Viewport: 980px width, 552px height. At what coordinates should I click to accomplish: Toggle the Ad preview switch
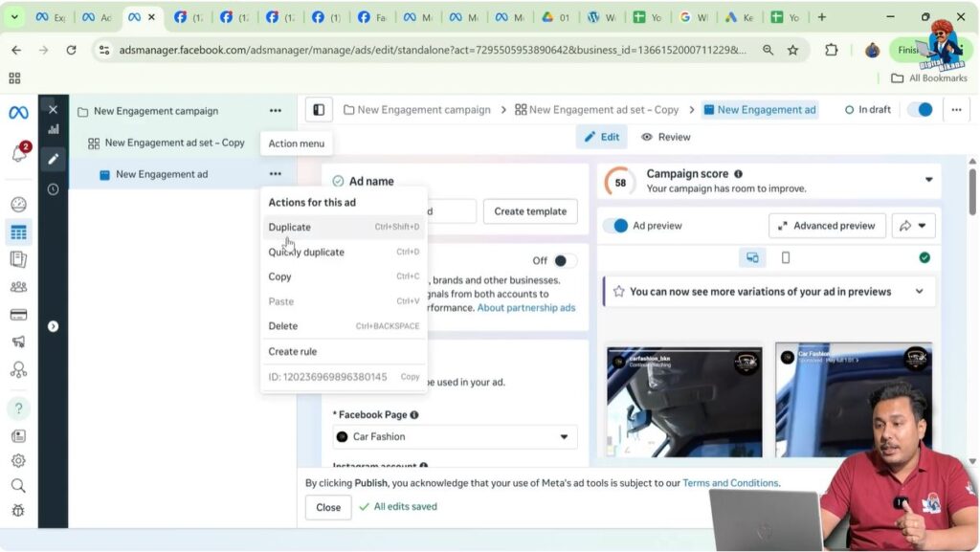click(615, 226)
